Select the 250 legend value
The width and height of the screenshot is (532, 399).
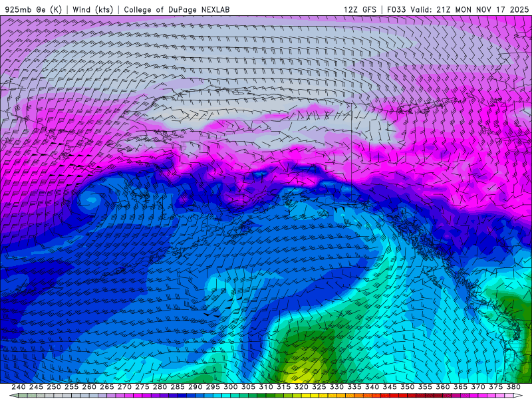coord(54,387)
